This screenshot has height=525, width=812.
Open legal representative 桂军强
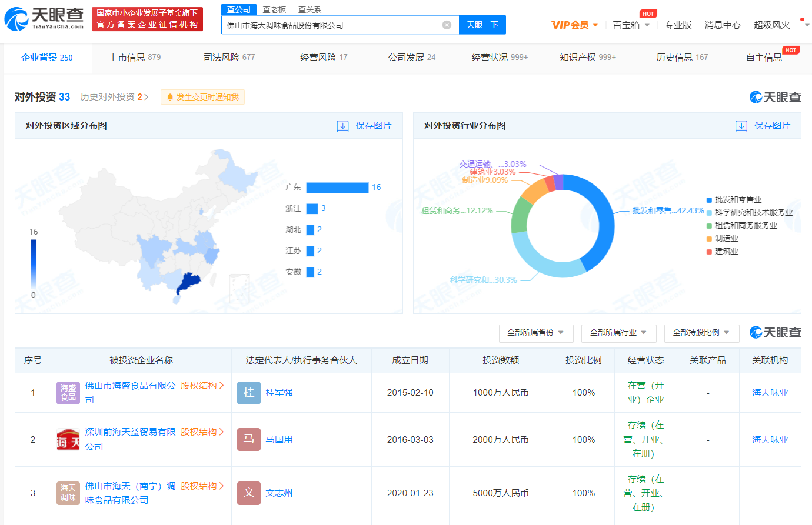tap(279, 393)
